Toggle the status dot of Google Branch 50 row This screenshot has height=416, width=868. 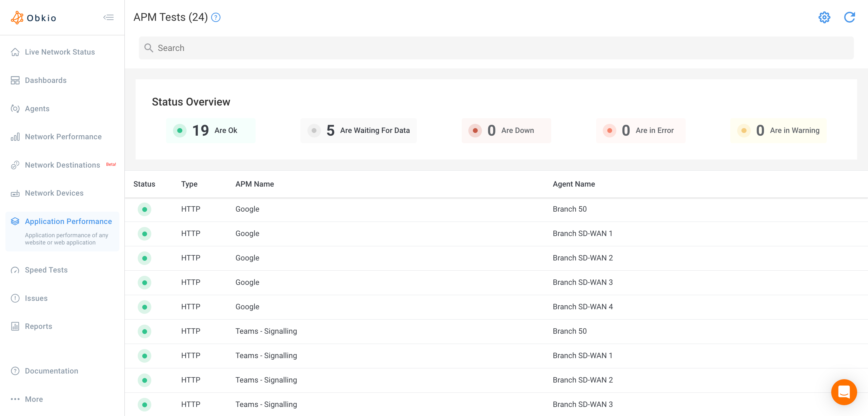[144, 209]
